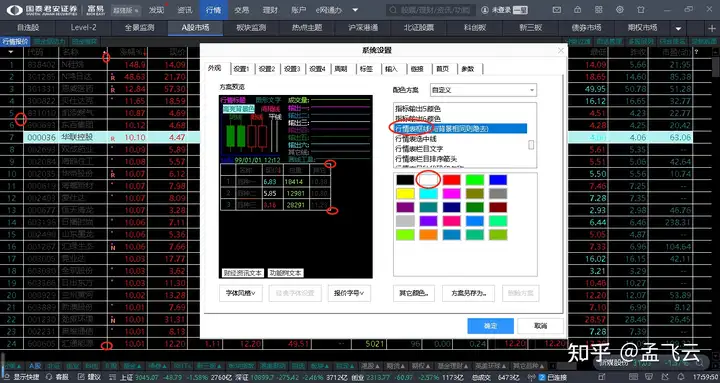
Task: Open the 债券市场 market tab
Action: (x=586, y=28)
